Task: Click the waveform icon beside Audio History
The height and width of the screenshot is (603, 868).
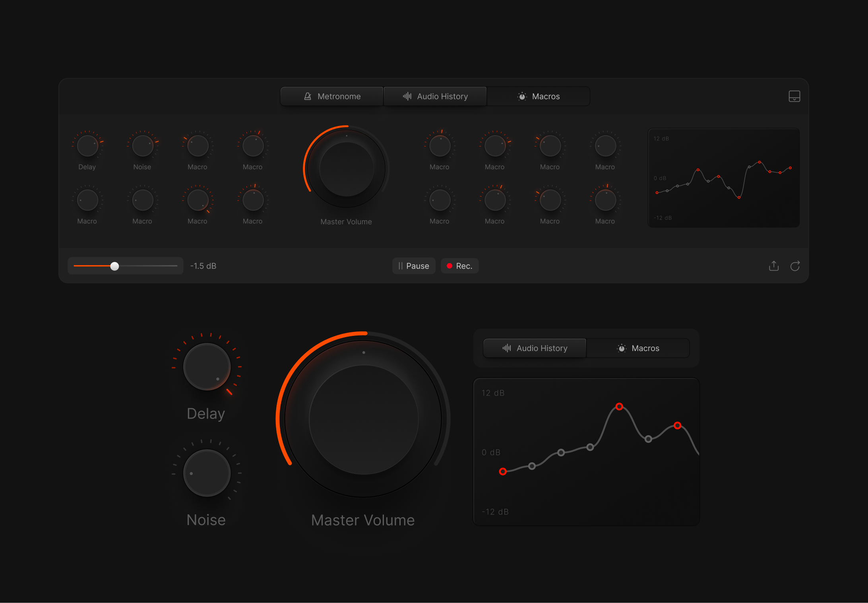Action: pyautogui.click(x=407, y=96)
